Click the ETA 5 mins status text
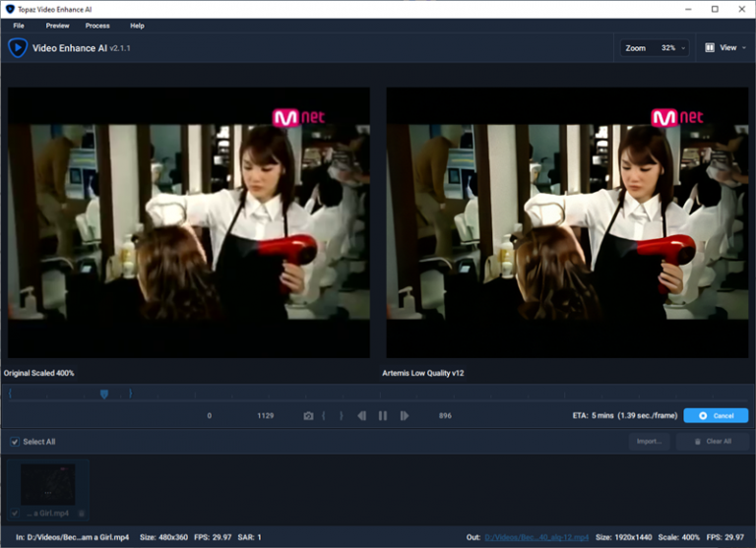Image resolution: width=756 pixels, height=548 pixels. 625,415
